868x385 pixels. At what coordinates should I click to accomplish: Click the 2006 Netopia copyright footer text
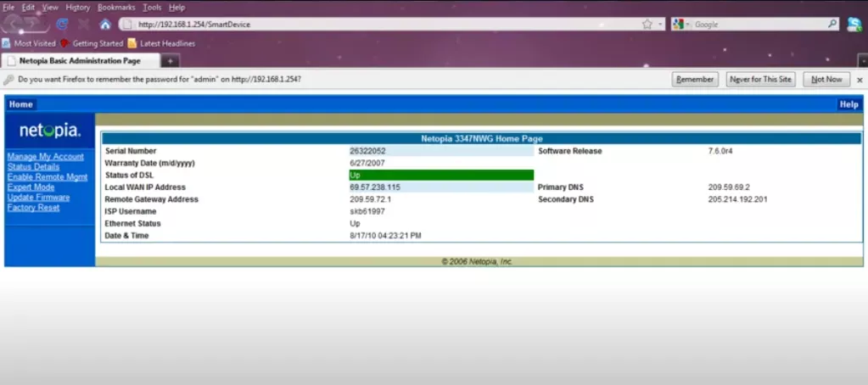pos(477,262)
